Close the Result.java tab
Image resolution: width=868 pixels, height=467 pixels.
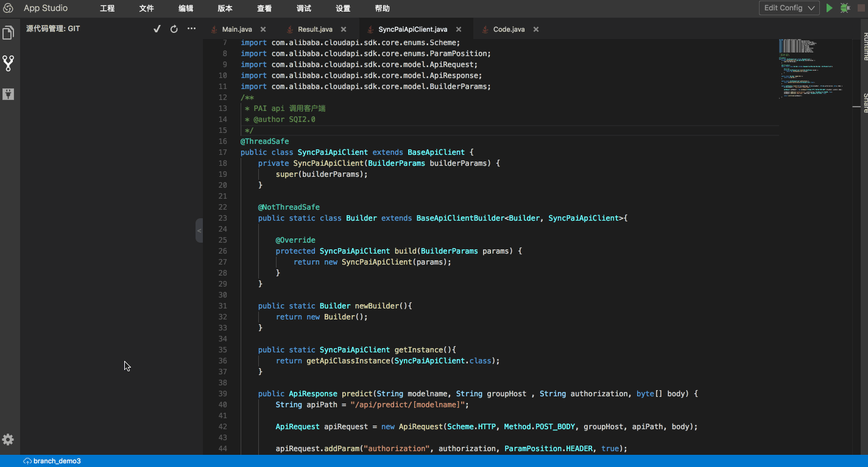[344, 29]
